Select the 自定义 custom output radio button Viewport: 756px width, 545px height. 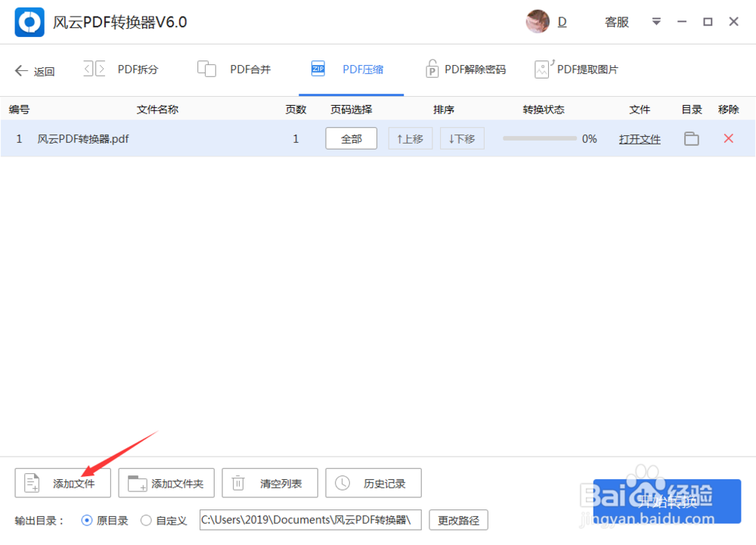pos(144,520)
